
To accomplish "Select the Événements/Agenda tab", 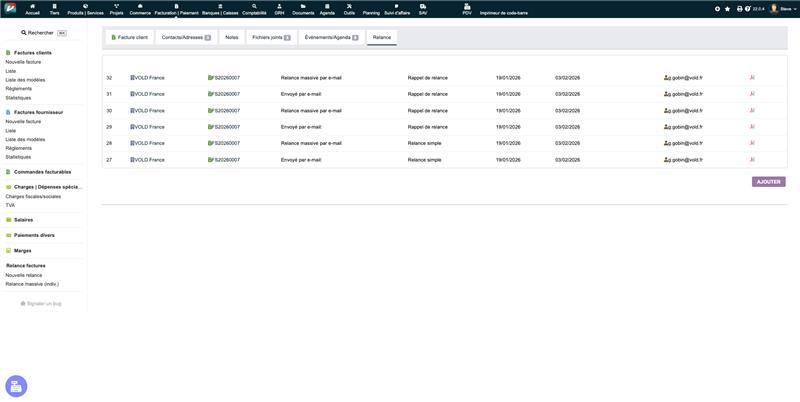I will (331, 37).
